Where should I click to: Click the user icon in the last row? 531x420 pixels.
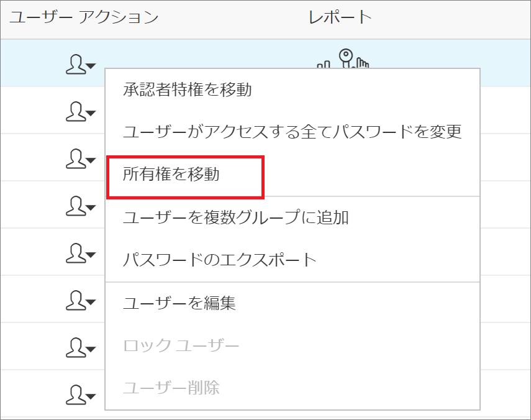tap(75, 393)
